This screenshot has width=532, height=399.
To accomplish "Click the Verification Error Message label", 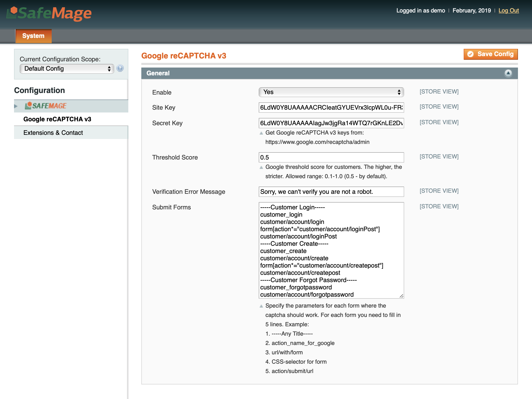I will pos(189,192).
